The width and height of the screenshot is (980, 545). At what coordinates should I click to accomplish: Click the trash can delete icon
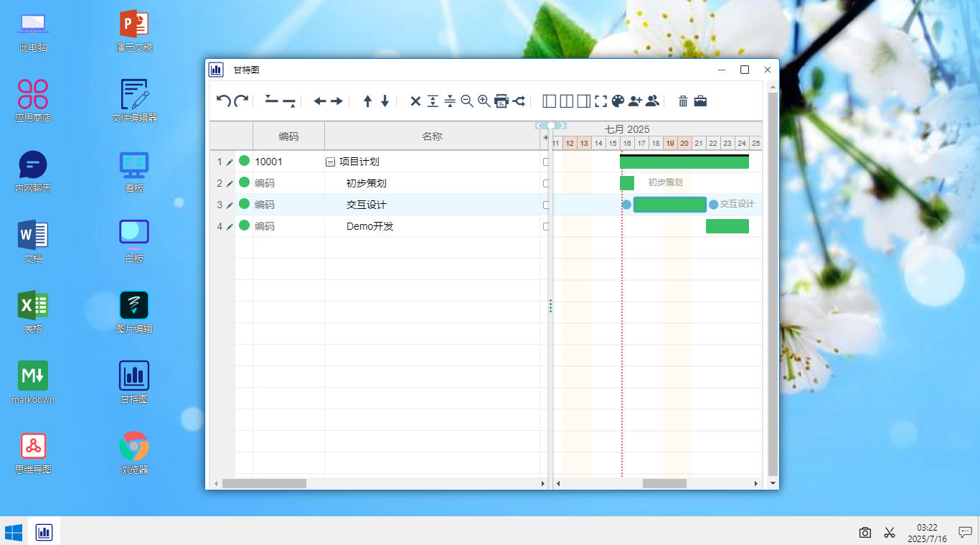tap(683, 101)
